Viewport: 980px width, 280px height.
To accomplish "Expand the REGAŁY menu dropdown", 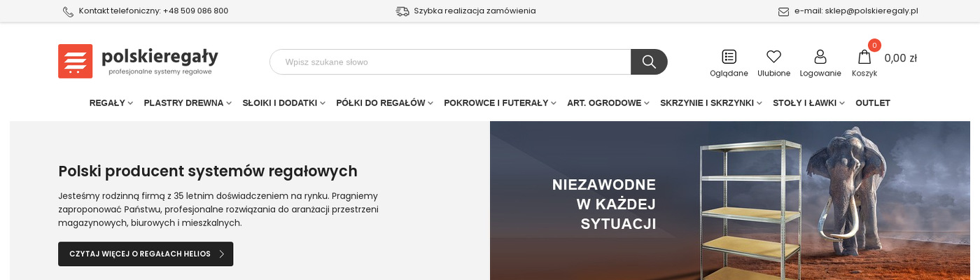I will (x=111, y=103).
